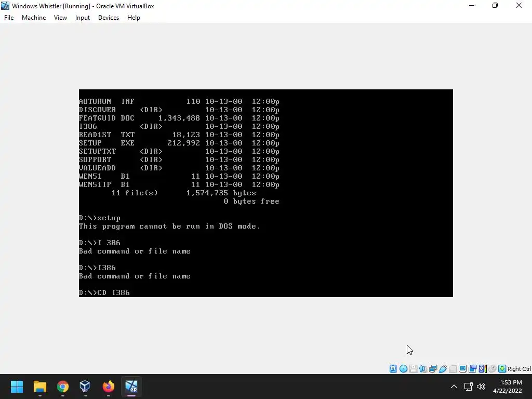Restore down the VirtualBox window
This screenshot has width=532, height=399.
click(x=495, y=6)
